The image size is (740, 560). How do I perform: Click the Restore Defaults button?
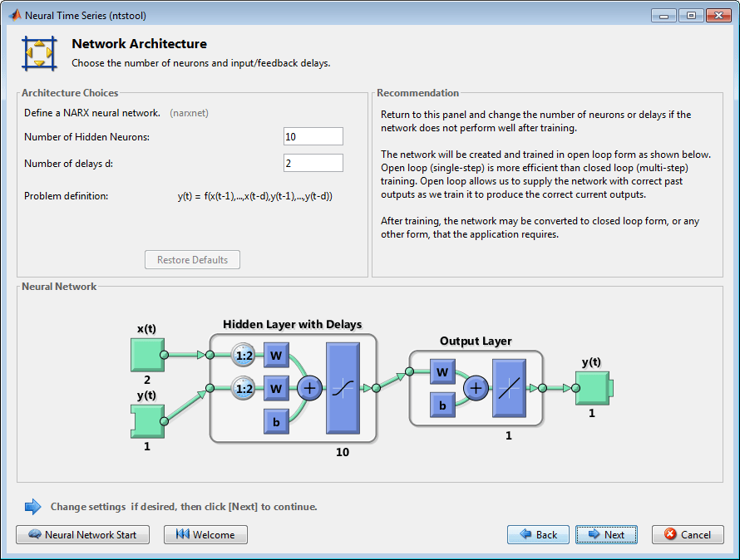pos(193,260)
